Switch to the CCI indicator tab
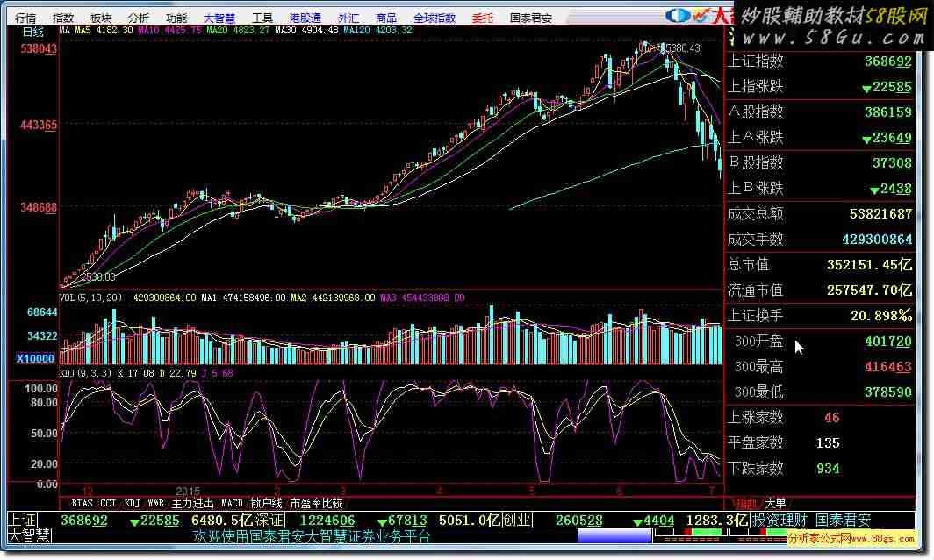The height and width of the screenshot is (560, 934). point(108,504)
